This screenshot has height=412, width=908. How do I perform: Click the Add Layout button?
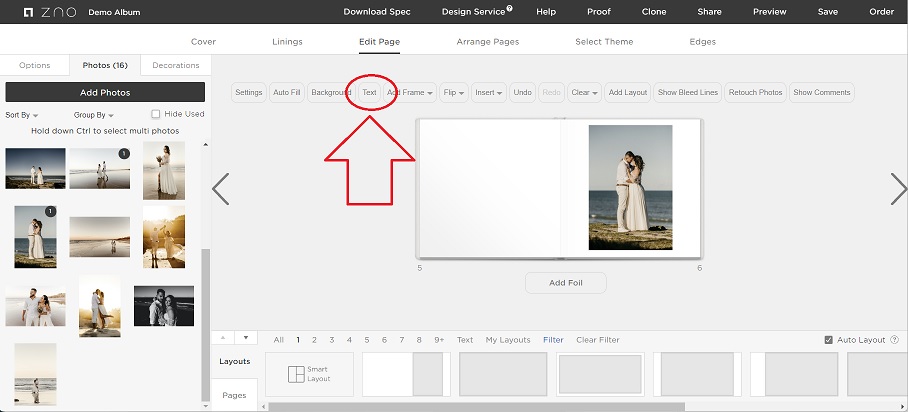coord(627,93)
